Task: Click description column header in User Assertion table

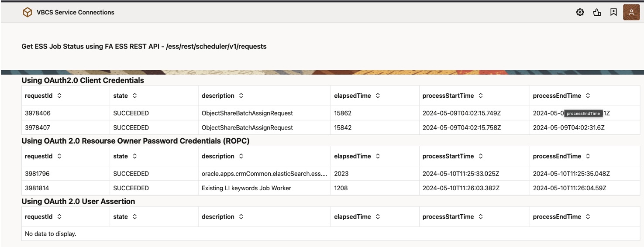Action: 218,217
